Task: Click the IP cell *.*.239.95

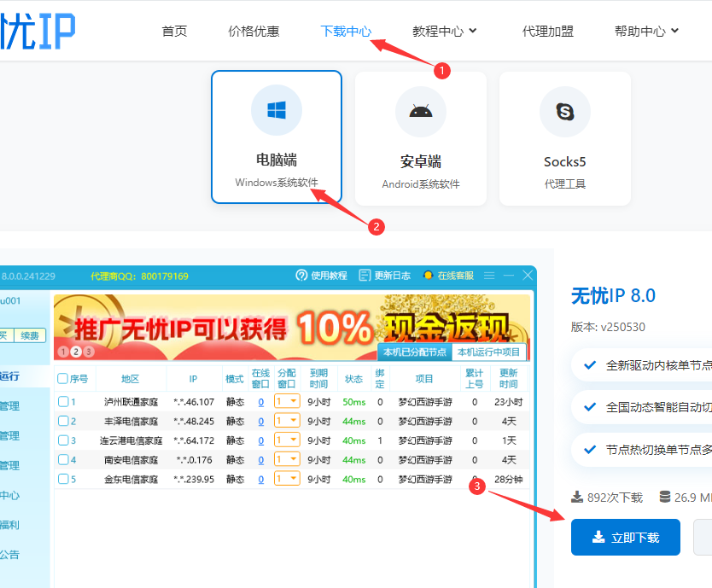Action: [194, 479]
